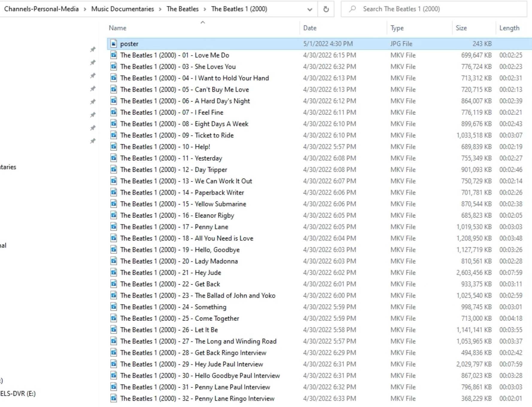
Task: Click the file icon for Come Together
Action: pos(114,318)
